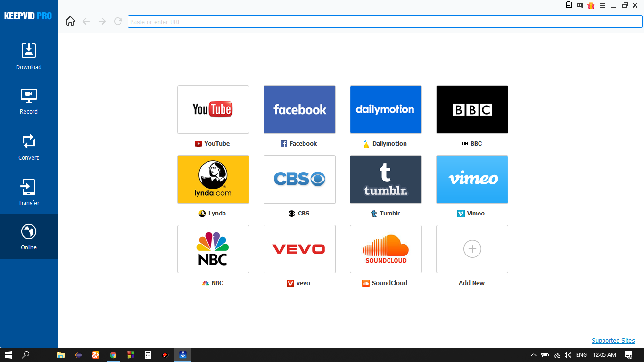This screenshot has height=362, width=644.
Task: Open the YouTube site tile
Action: tap(213, 109)
